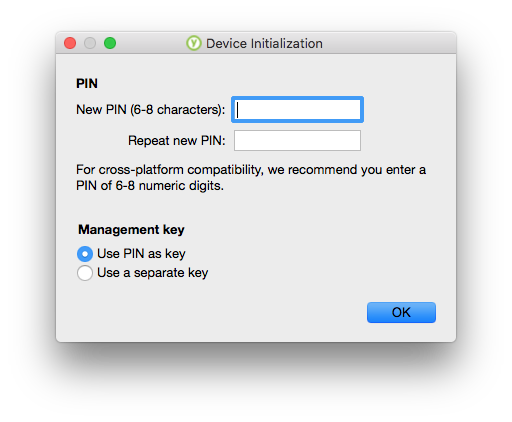512x422 pixels.
Task: Click the Management key section heading
Action: click(131, 230)
